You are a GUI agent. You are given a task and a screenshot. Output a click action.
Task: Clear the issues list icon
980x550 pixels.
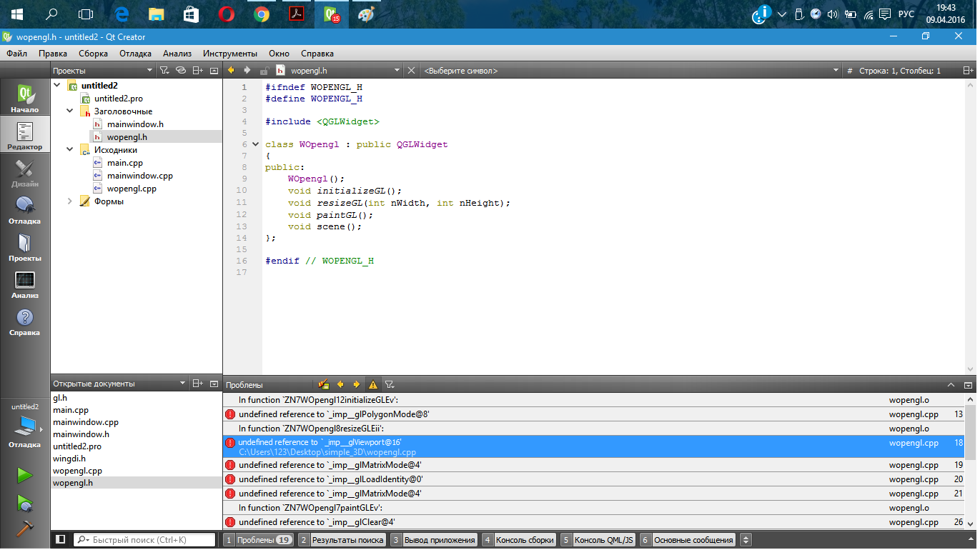click(x=324, y=384)
